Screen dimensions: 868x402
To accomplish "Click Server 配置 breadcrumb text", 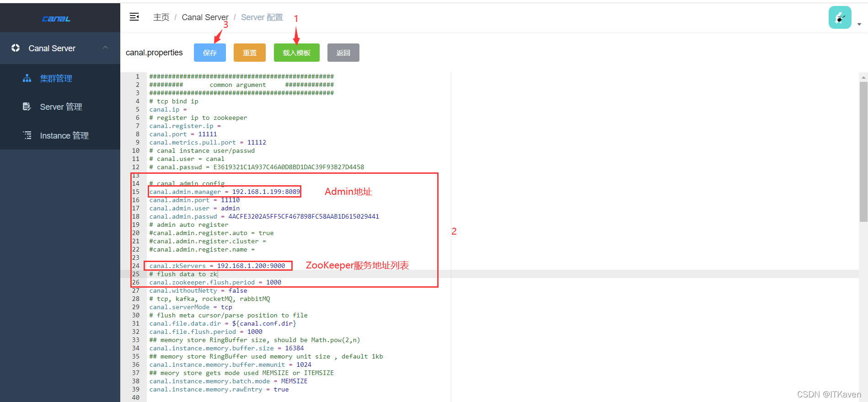I will tap(262, 17).
